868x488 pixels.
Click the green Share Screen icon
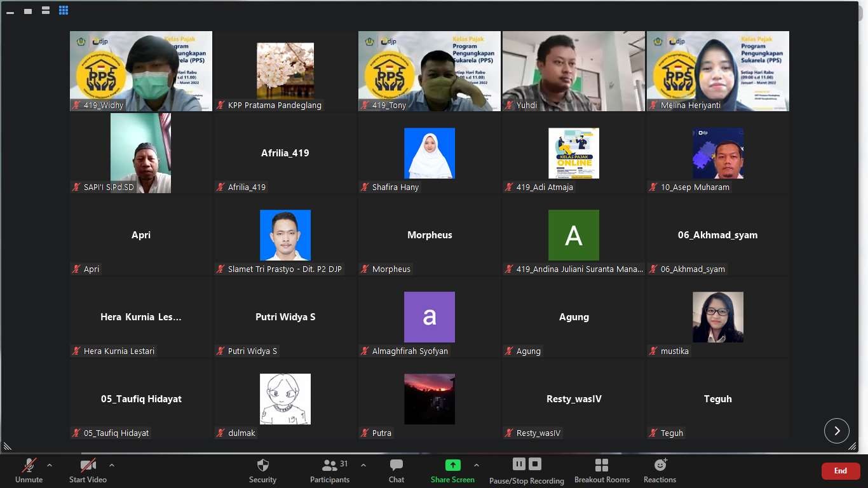pyautogui.click(x=452, y=465)
